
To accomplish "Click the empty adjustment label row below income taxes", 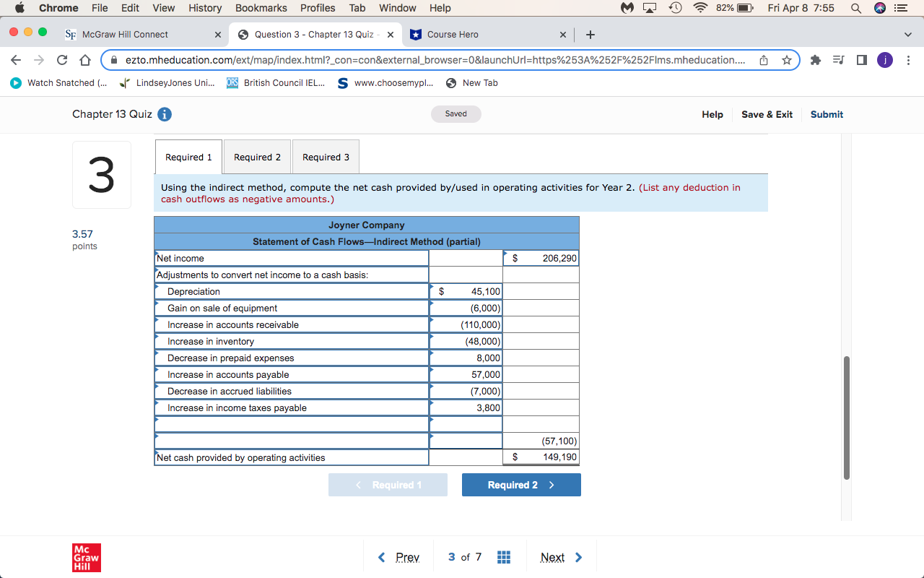I will pyautogui.click(x=292, y=424).
